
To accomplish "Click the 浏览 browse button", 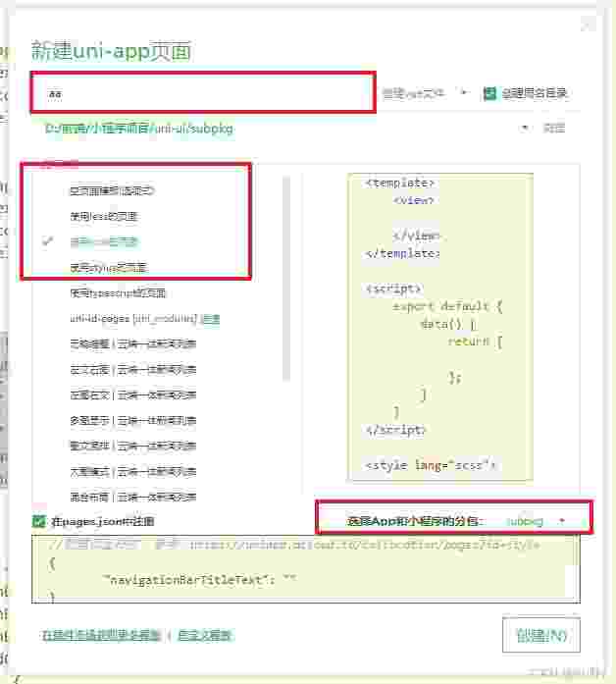I will [553, 128].
